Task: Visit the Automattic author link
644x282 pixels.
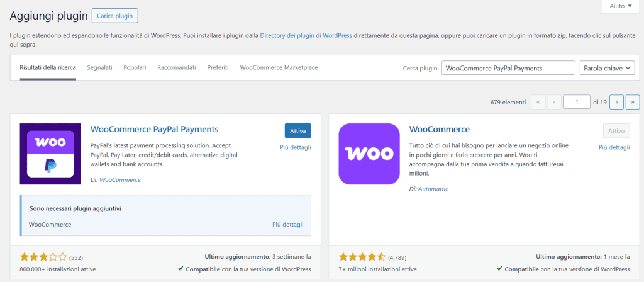Action: click(x=433, y=189)
